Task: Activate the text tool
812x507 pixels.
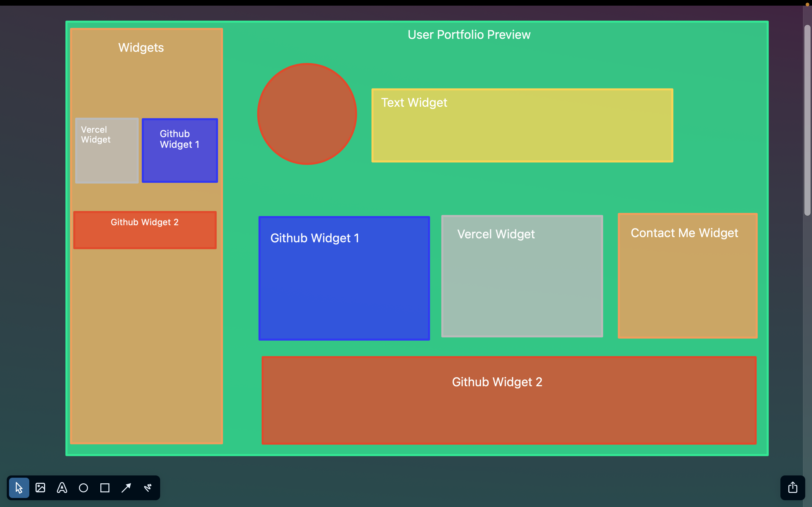Action: [x=62, y=488]
